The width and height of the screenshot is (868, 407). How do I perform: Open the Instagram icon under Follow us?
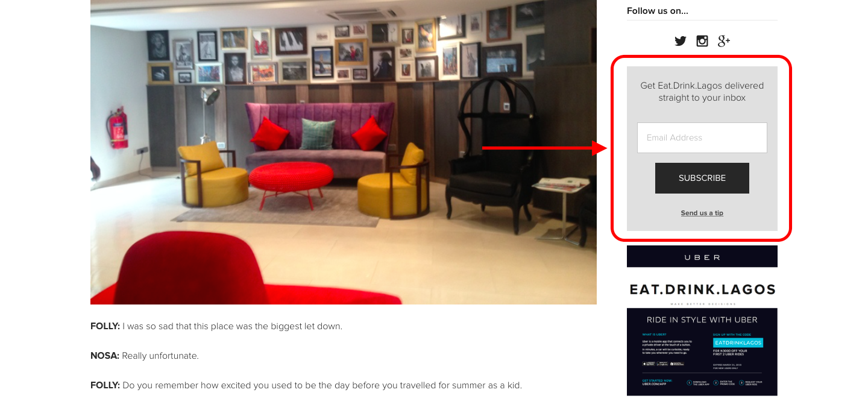coord(702,41)
